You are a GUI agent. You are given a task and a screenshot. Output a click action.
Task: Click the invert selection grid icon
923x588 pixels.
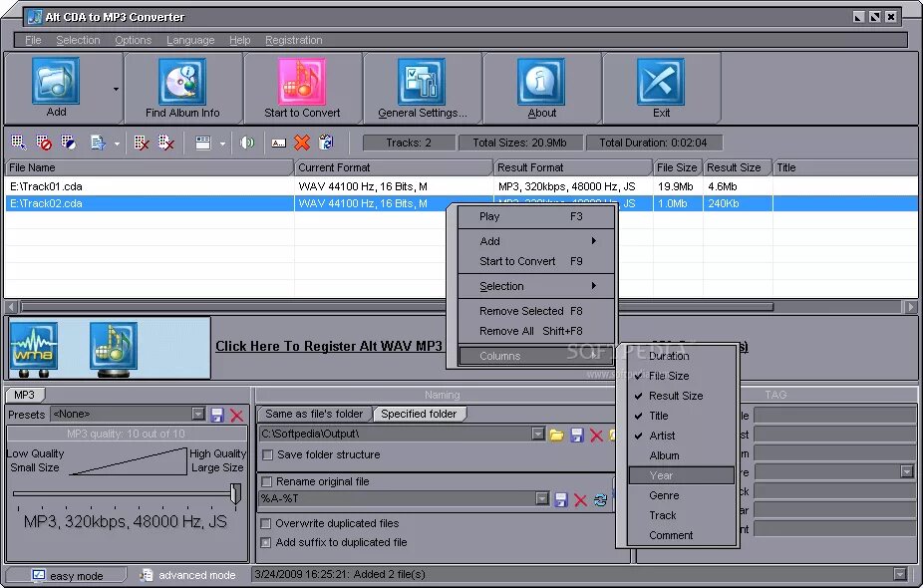tap(69, 143)
